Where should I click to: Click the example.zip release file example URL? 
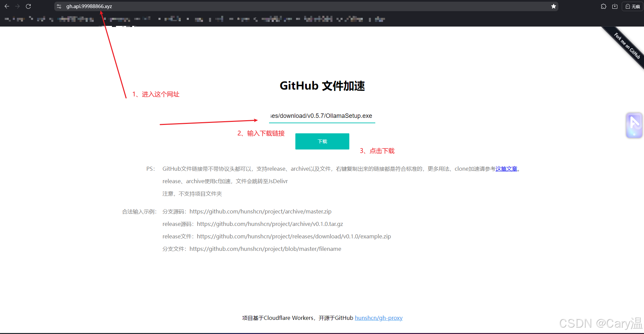pyautogui.click(x=294, y=236)
